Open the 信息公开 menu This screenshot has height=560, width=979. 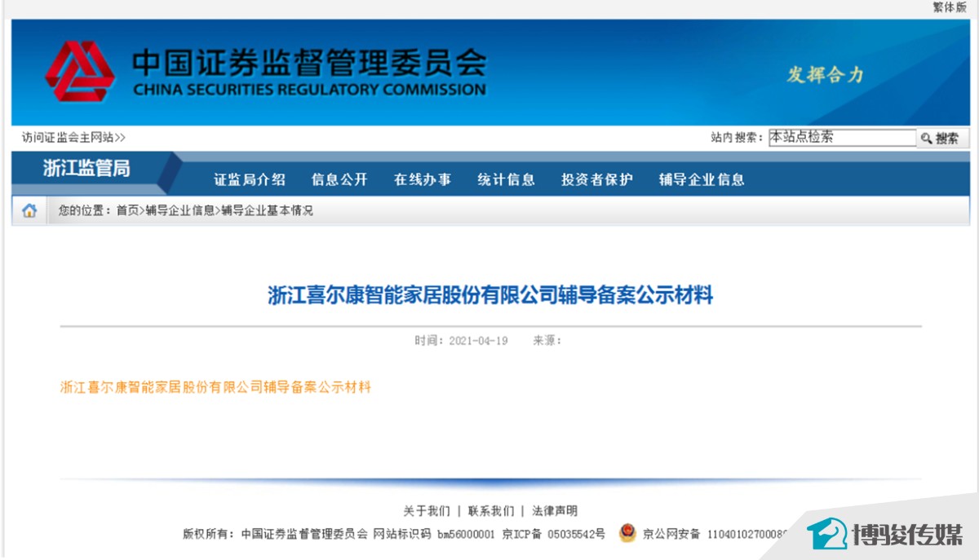(x=339, y=179)
